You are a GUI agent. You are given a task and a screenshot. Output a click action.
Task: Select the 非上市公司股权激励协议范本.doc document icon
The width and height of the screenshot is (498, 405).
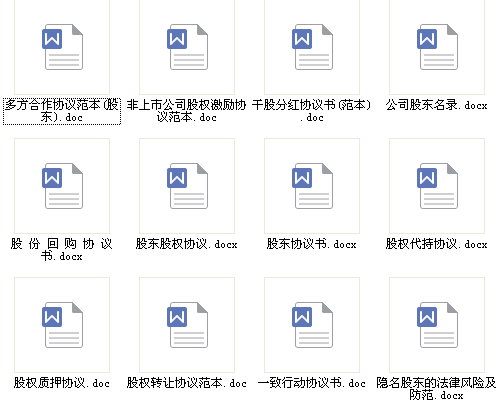click(187, 47)
